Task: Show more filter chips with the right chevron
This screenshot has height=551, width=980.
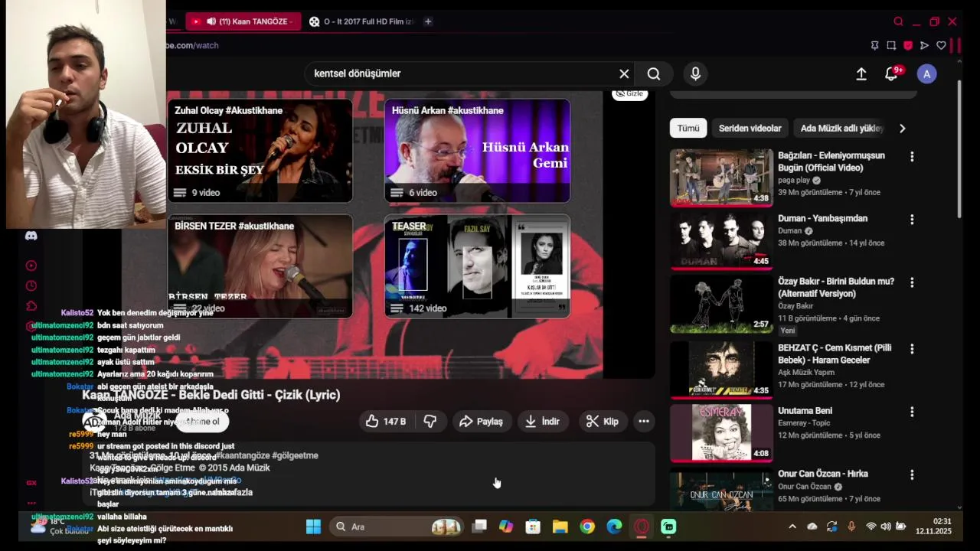Action: point(902,129)
